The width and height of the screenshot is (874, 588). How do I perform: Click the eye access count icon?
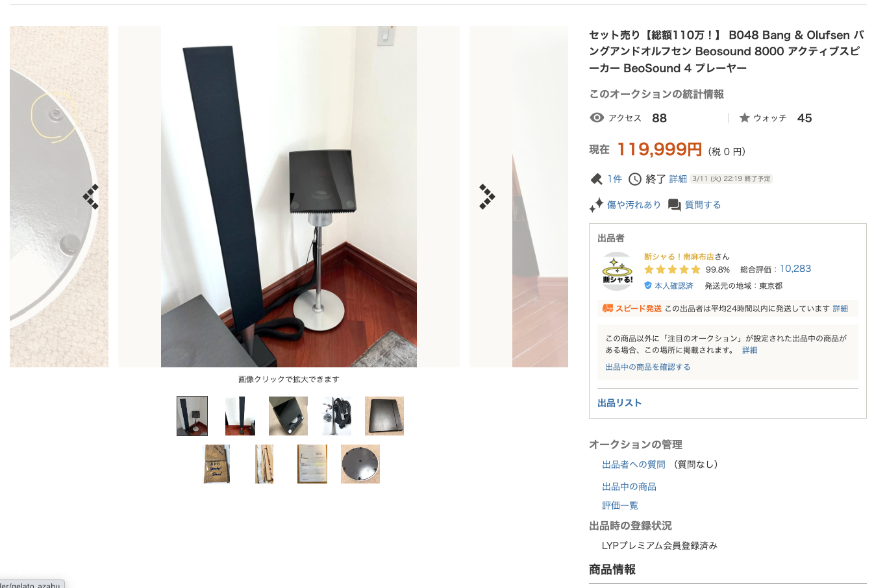coord(597,117)
